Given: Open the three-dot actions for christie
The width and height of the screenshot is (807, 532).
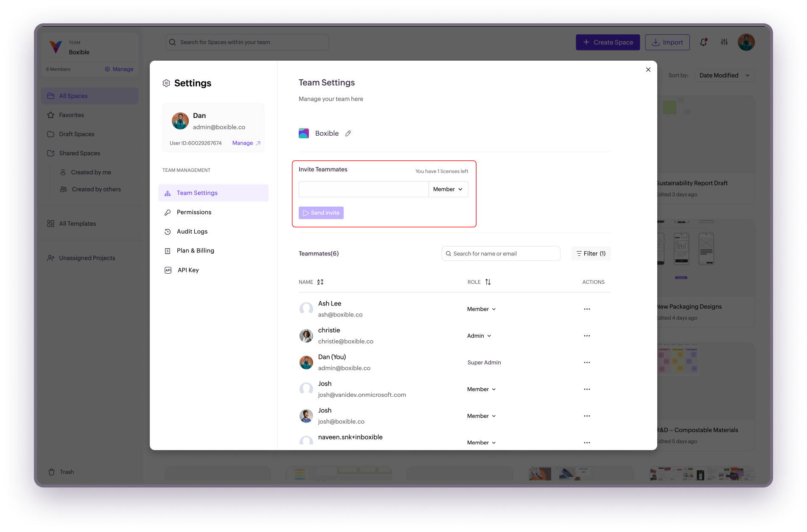Looking at the screenshot, I should 587,336.
